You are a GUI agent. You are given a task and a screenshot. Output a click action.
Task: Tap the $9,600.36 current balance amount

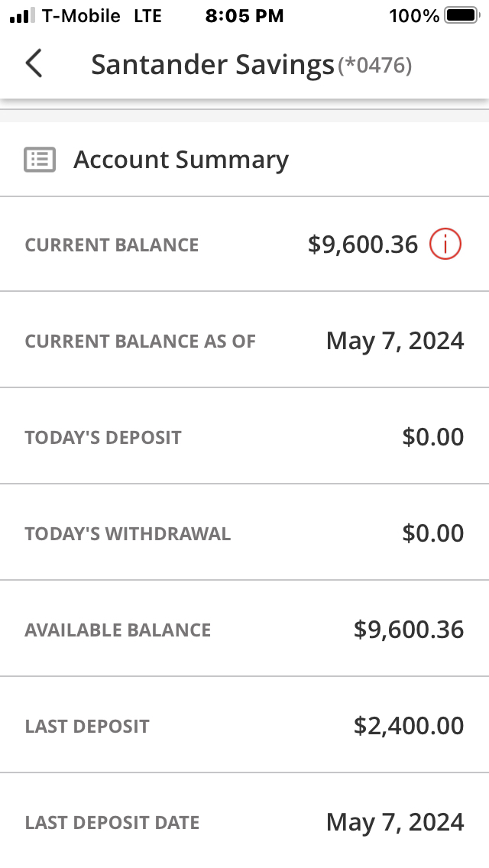coord(363,245)
